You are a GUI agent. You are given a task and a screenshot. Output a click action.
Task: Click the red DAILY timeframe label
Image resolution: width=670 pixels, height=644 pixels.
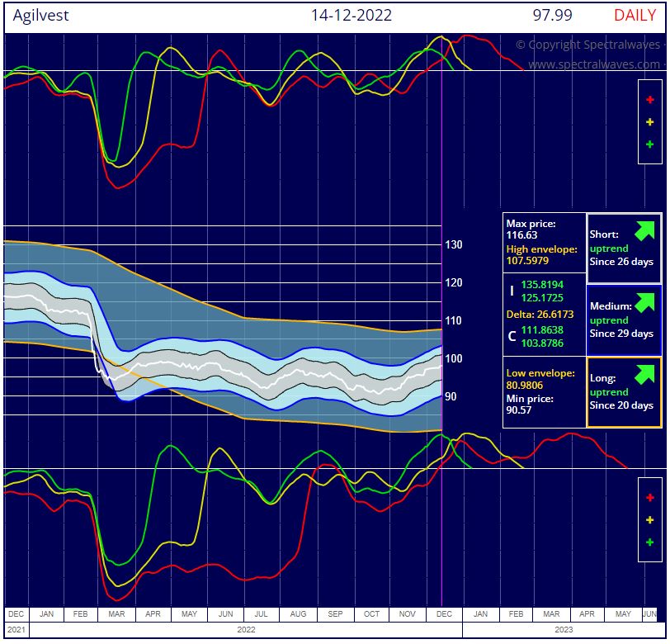635,15
